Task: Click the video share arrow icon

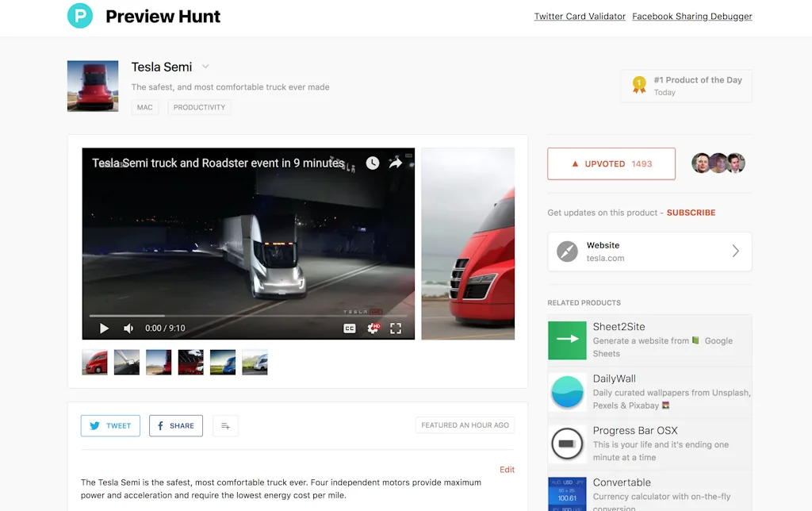Action: click(396, 162)
